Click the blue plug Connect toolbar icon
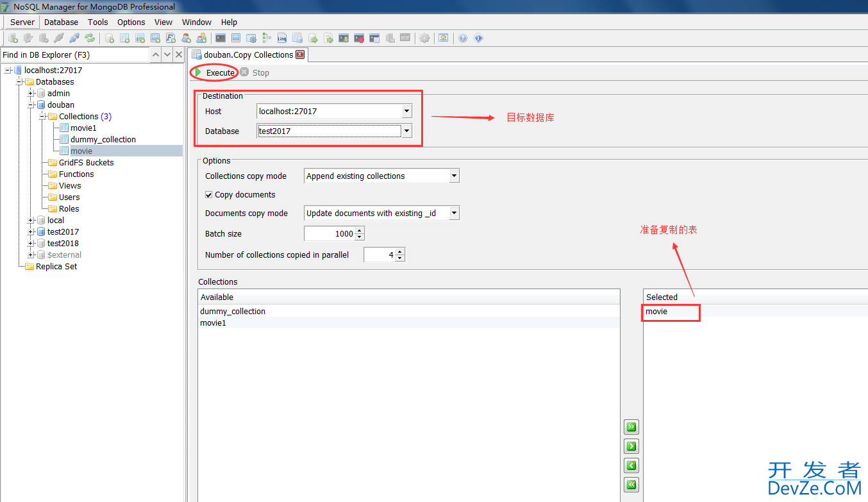This screenshot has width=868, height=502. click(x=74, y=38)
